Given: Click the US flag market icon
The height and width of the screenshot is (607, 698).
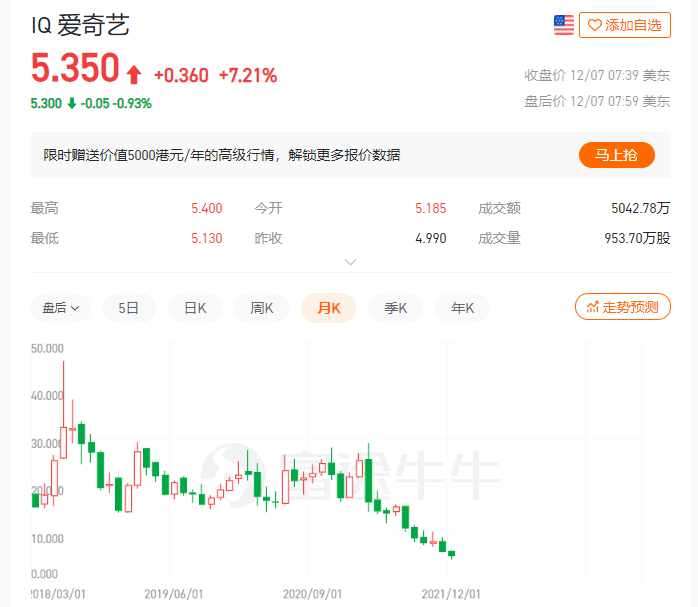Looking at the screenshot, I should (564, 25).
